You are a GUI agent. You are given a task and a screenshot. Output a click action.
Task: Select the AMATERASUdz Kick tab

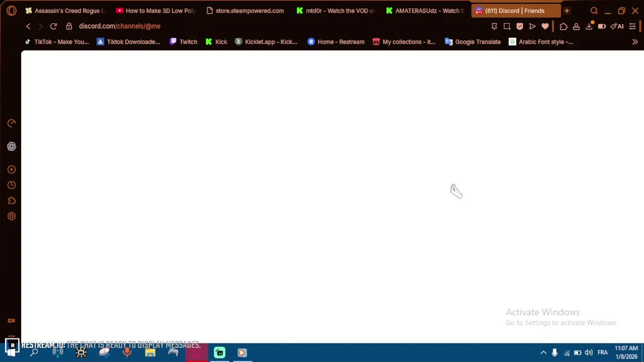(x=426, y=11)
